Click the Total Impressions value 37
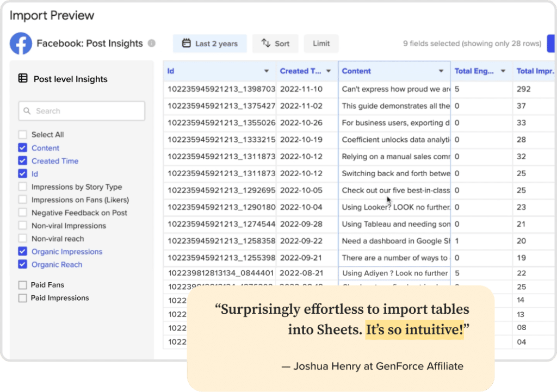 coord(534,106)
